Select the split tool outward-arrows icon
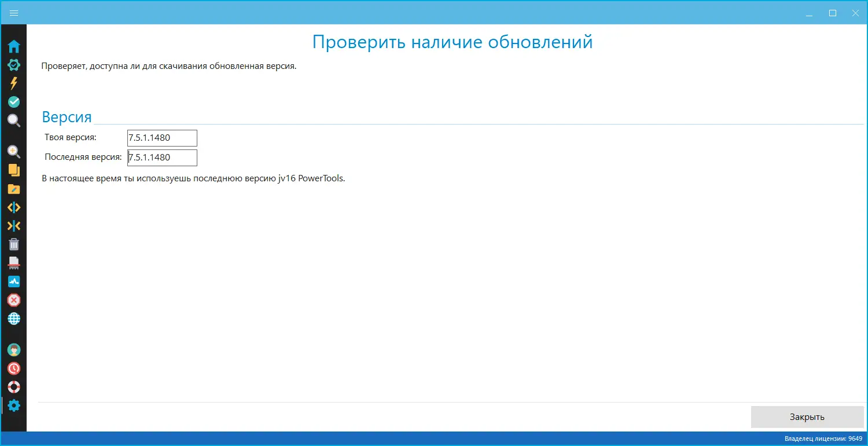Screen dimensions: 868x446 point(14,207)
